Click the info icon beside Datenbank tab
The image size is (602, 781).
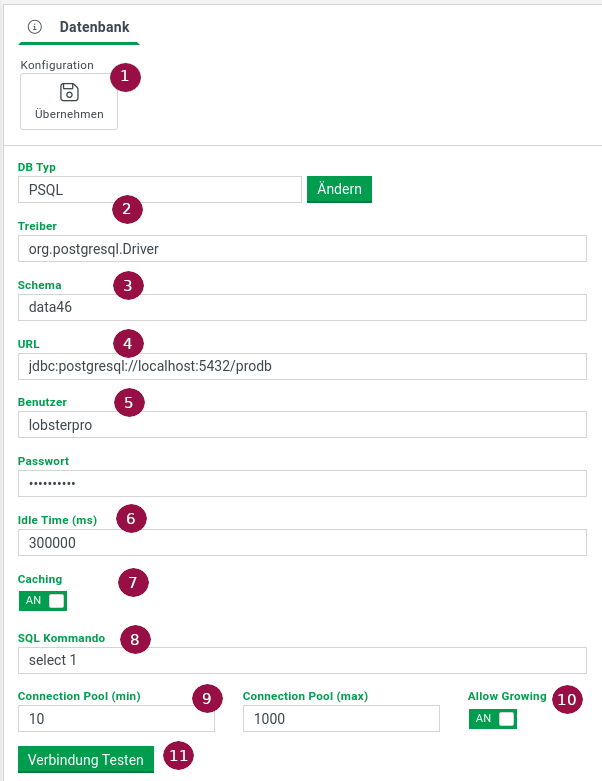(x=34, y=28)
